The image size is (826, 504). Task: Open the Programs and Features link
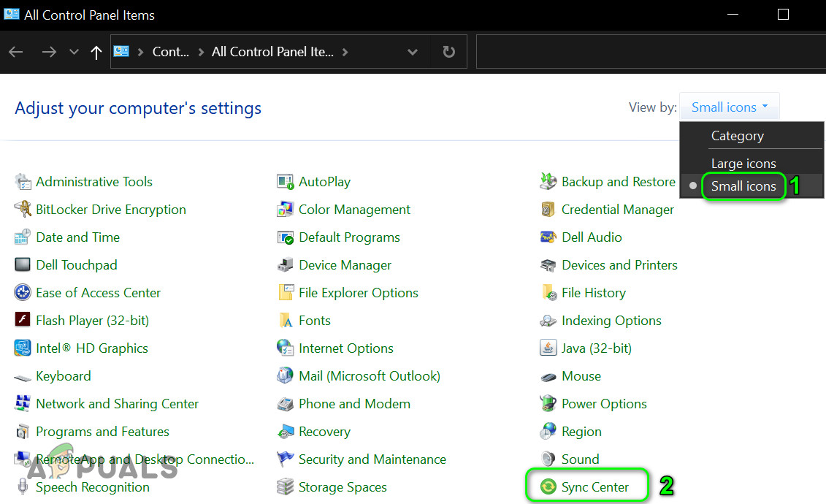[102, 432]
